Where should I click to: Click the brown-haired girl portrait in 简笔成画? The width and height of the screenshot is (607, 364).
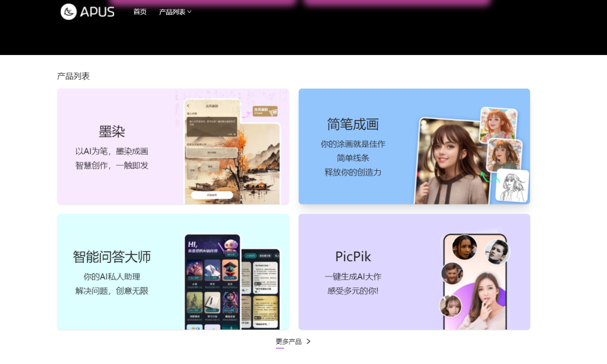point(450,163)
